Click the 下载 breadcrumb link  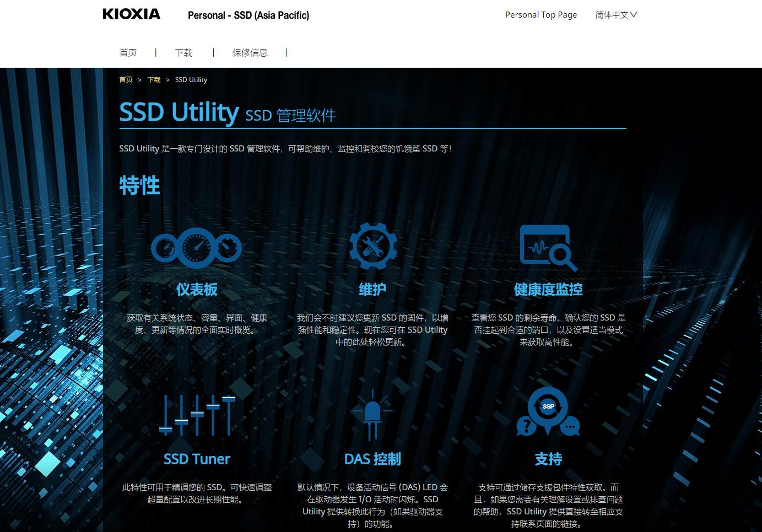coord(154,80)
